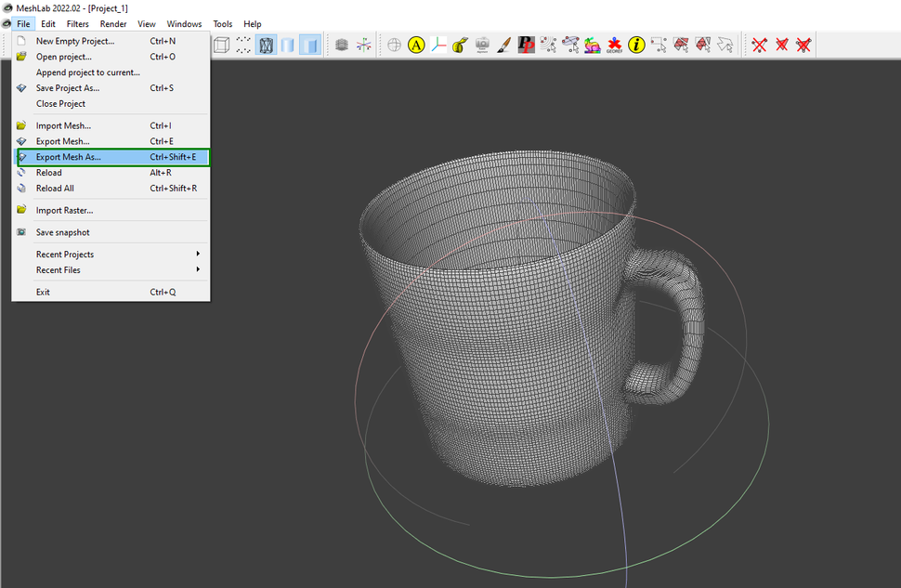Image resolution: width=901 pixels, height=588 pixels.
Task: Toggle the trackball globe visibility
Action: coord(396,44)
